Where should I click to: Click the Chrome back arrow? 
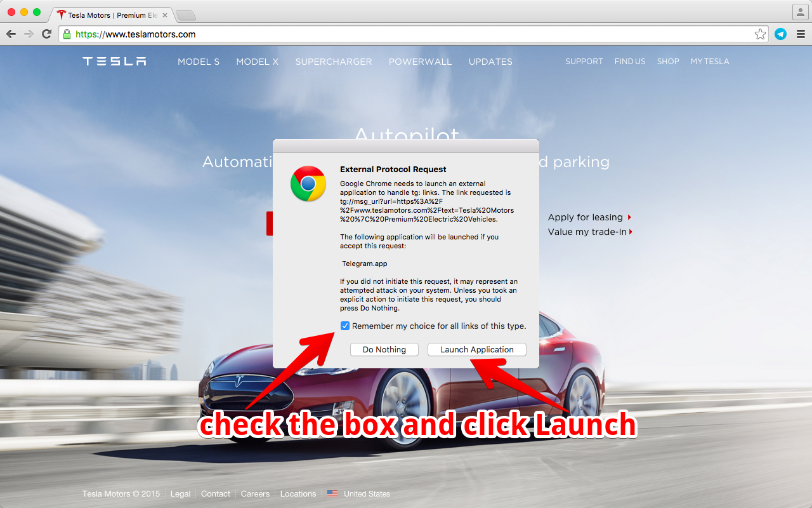[11, 34]
